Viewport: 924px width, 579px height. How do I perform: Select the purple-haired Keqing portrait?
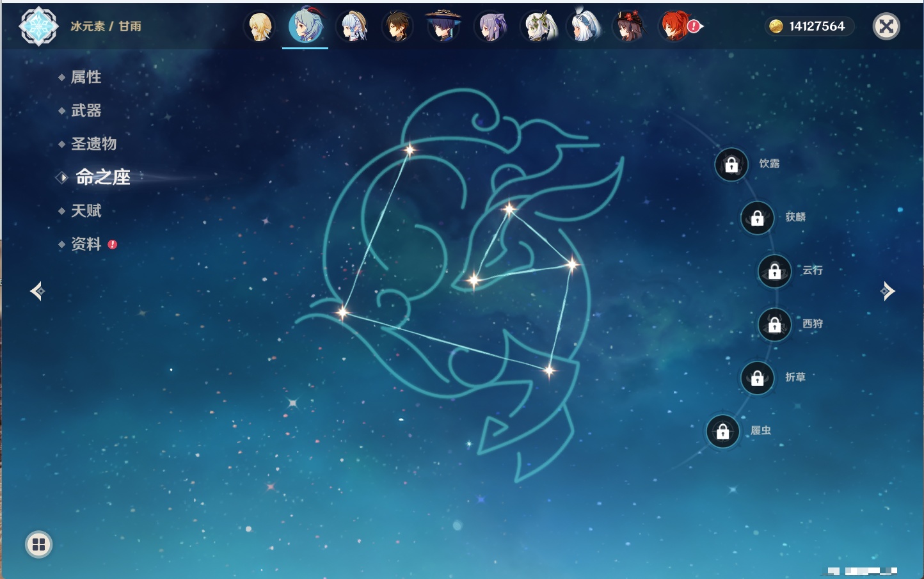coord(491,27)
